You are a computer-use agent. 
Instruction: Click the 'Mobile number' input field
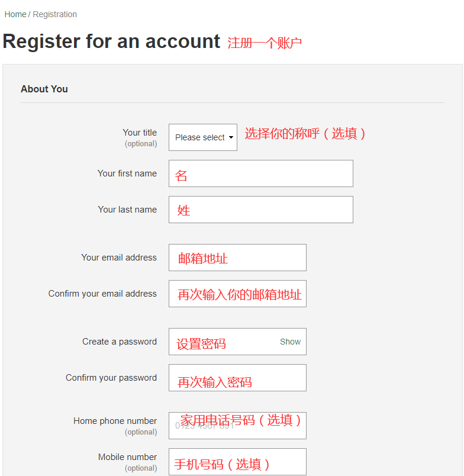(x=237, y=462)
